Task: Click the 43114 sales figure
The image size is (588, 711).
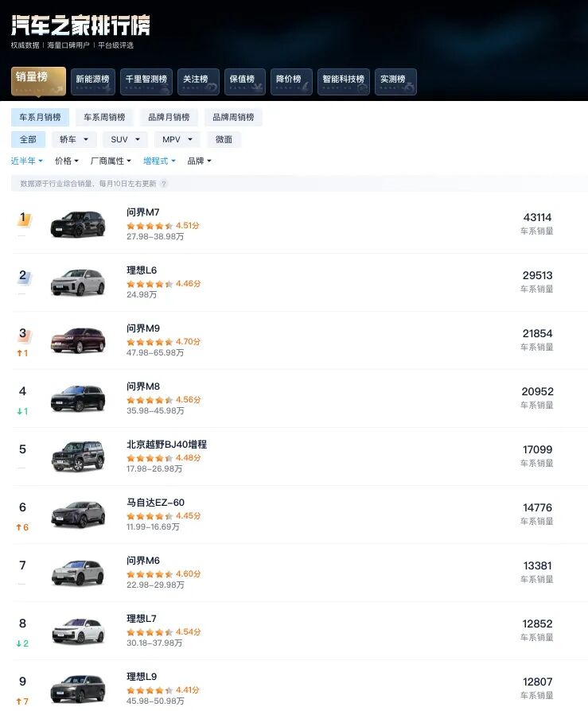Action: [x=537, y=217]
